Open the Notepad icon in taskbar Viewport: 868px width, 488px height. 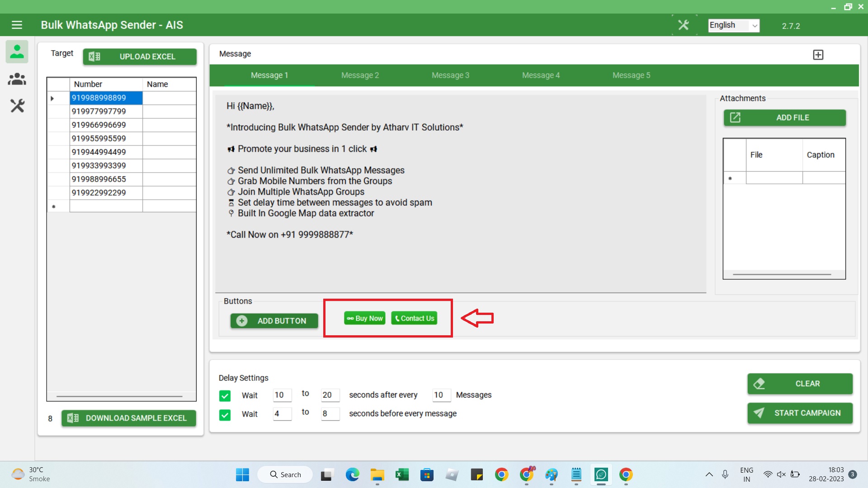point(576,474)
